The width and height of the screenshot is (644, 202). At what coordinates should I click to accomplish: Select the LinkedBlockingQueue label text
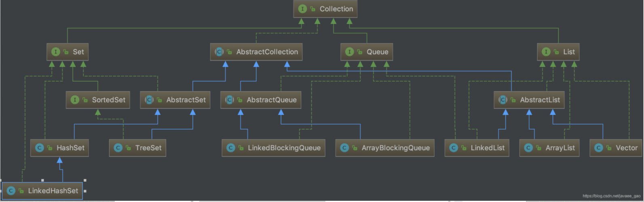point(284,148)
